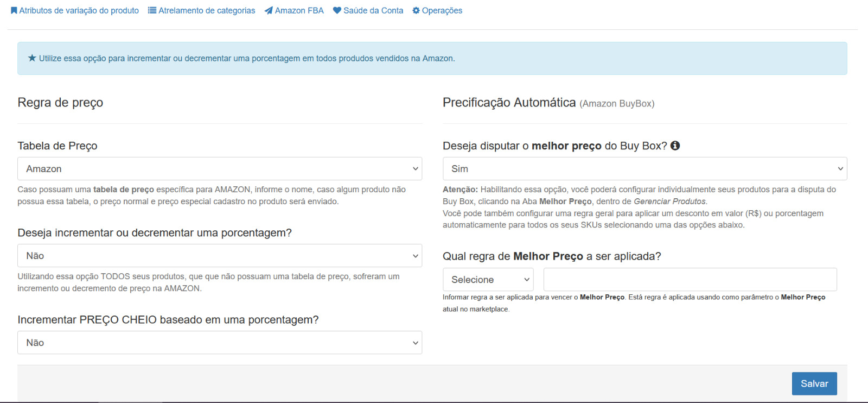Open the Selecione rule dropdown for Melhor Preço
This screenshot has height=403, width=868.
[x=488, y=280]
